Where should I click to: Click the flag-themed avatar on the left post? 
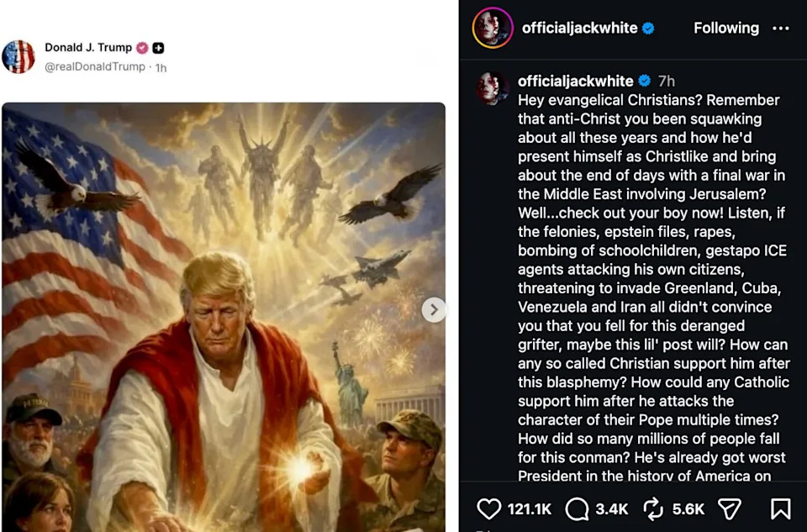(18, 56)
